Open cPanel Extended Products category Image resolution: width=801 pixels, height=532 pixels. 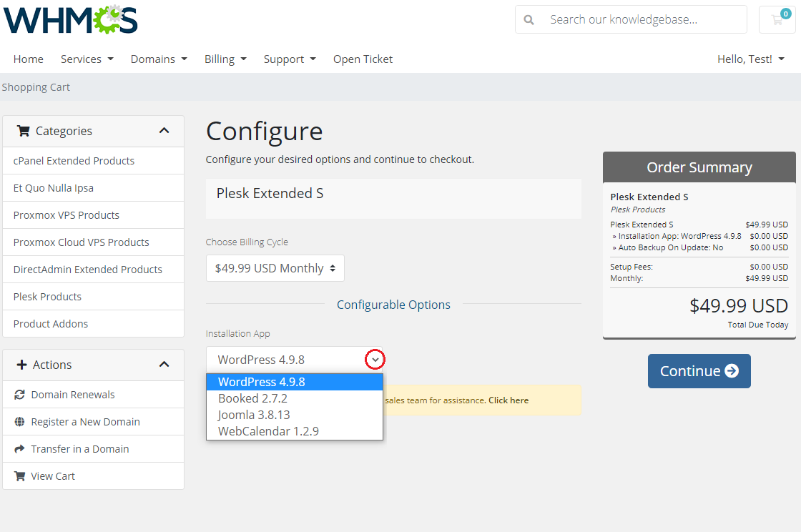93,161
